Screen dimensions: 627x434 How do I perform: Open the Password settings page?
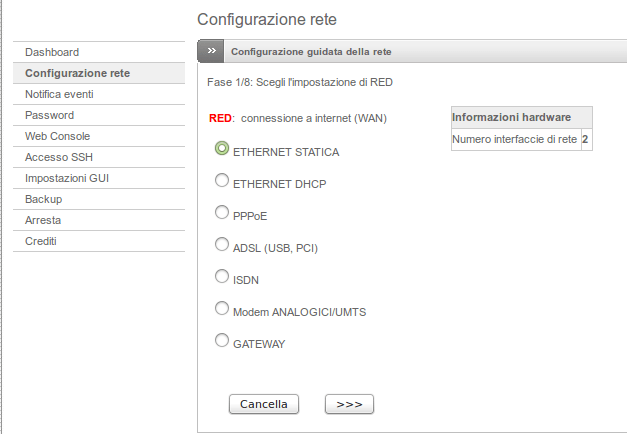click(99, 115)
